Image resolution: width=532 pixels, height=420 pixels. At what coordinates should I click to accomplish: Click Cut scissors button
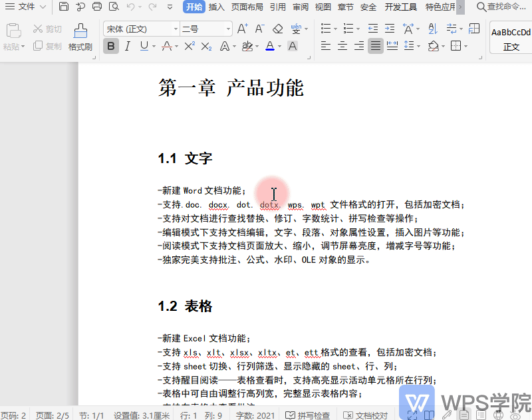click(x=47, y=29)
